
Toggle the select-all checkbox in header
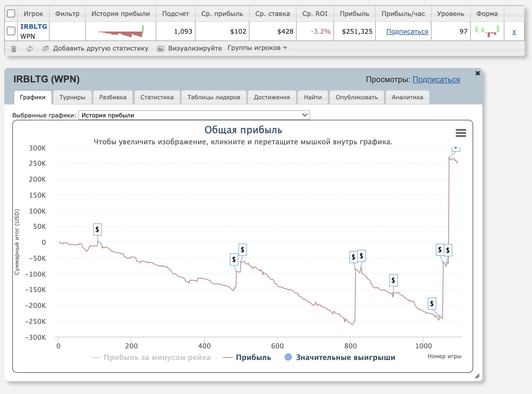coord(11,14)
